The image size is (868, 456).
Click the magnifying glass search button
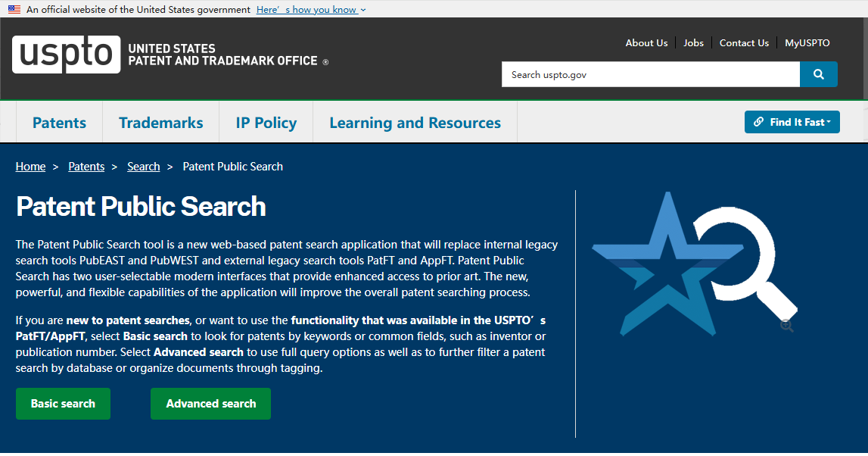tap(818, 74)
